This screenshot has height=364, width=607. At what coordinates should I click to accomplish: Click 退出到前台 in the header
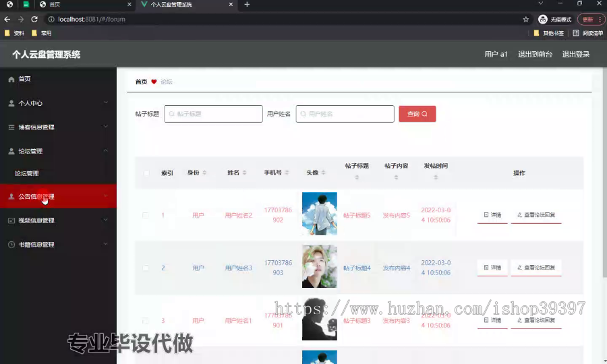pyautogui.click(x=535, y=54)
